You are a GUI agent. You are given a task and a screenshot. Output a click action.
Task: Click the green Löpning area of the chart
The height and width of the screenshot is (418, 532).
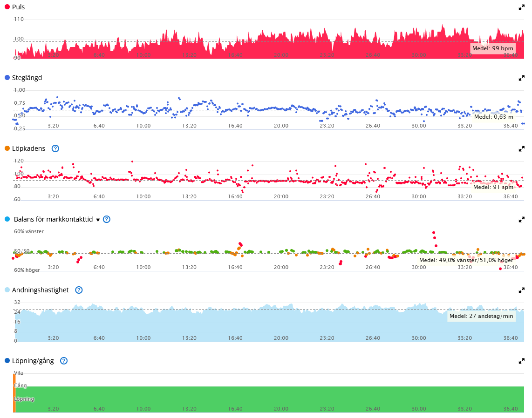(270, 399)
